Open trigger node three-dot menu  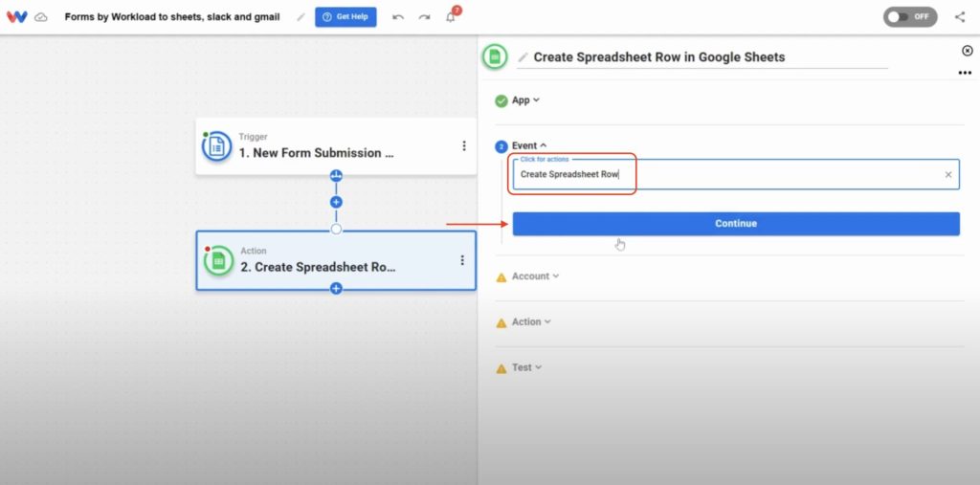[464, 145]
